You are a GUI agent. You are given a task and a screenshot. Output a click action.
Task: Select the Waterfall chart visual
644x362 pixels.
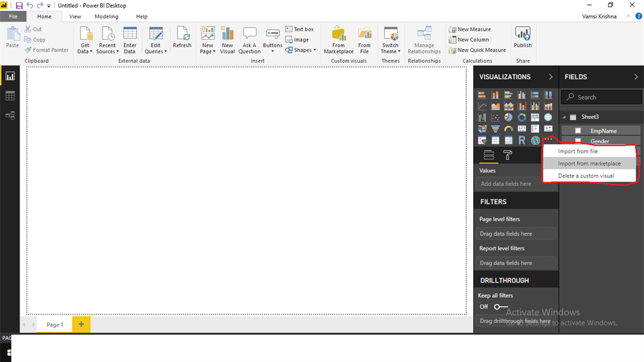[482, 118]
